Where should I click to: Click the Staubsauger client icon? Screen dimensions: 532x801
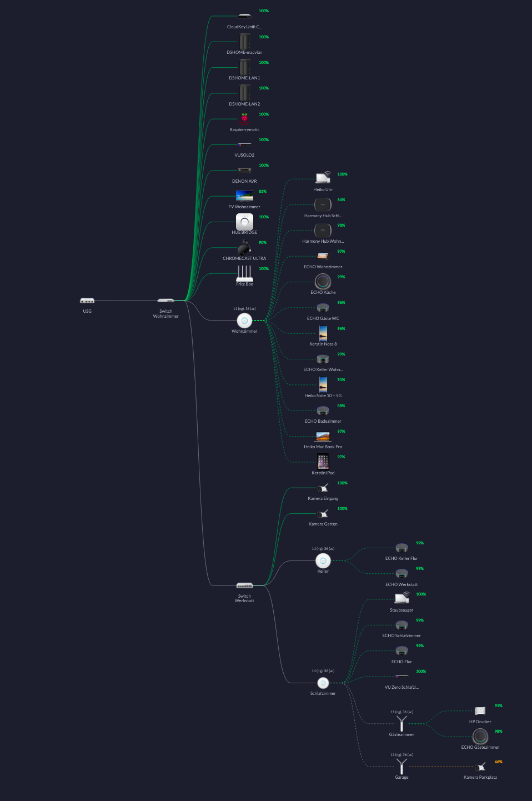click(x=402, y=598)
